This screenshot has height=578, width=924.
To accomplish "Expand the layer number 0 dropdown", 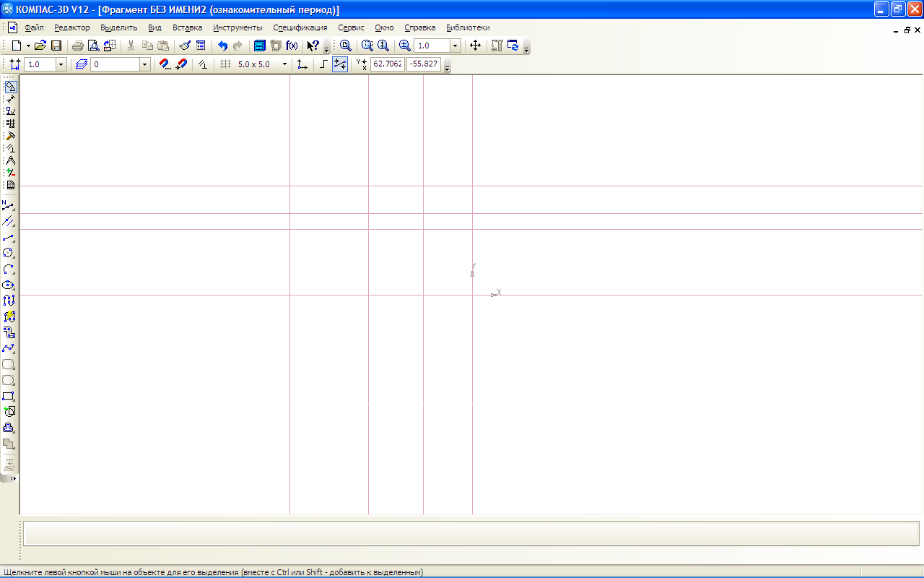I will pyautogui.click(x=144, y=64).
